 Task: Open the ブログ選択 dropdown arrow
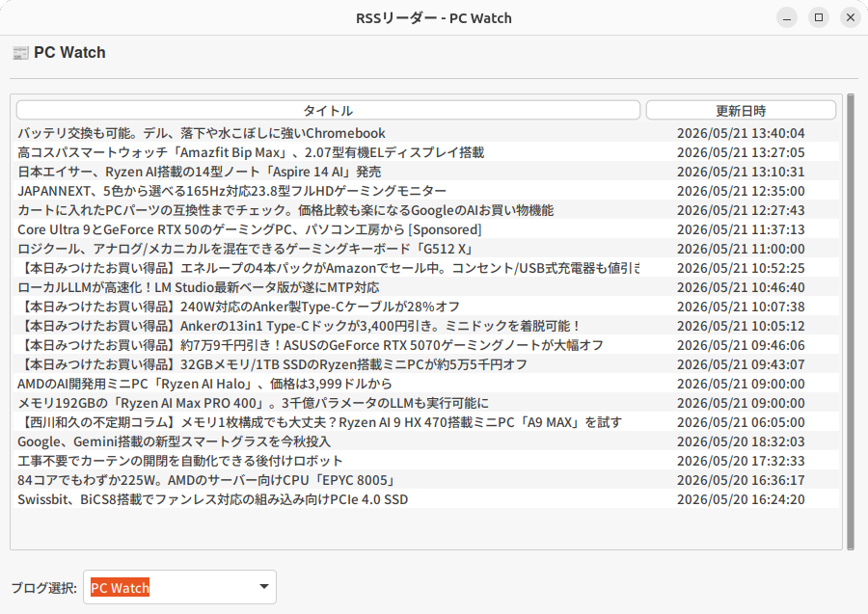pyautogui.click(x=264, y=587)
